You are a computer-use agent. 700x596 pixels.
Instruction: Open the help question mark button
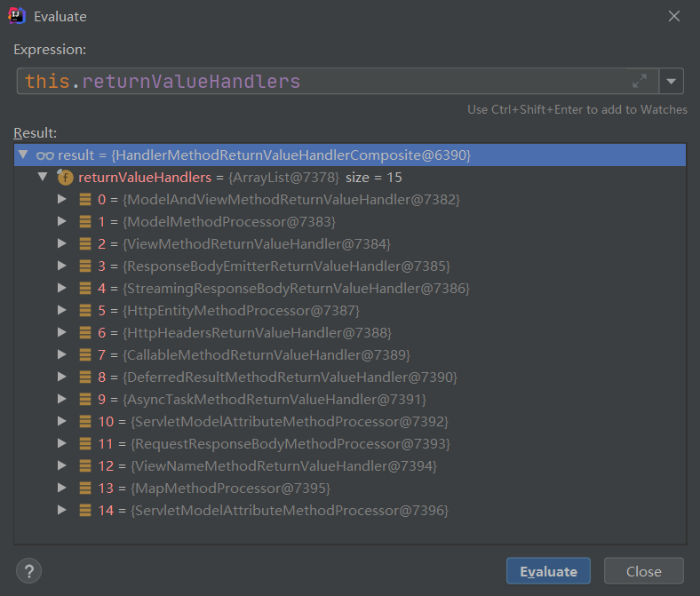(29, 571)
